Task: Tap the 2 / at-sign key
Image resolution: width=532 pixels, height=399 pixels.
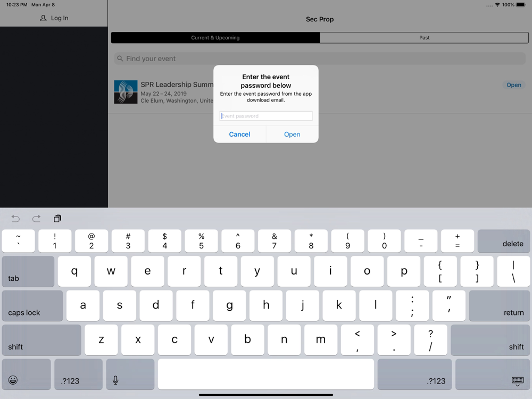Action: point(92,241)
